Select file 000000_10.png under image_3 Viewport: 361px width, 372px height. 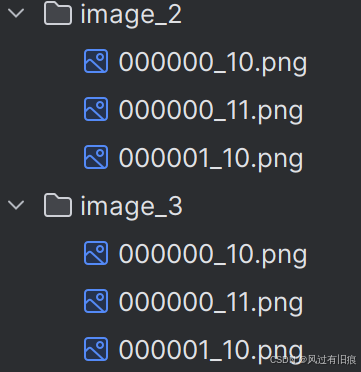click(x=213, y=255)
